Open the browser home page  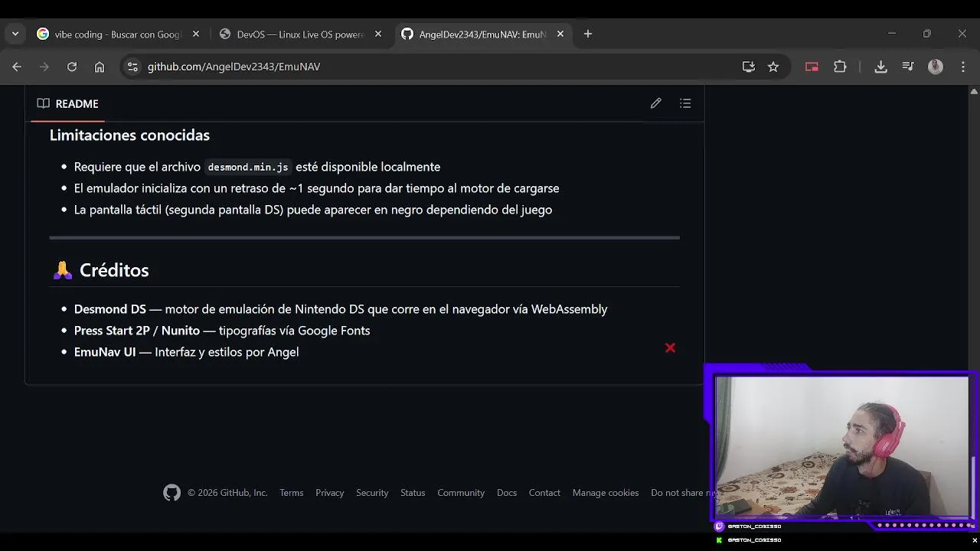(100, 67)
